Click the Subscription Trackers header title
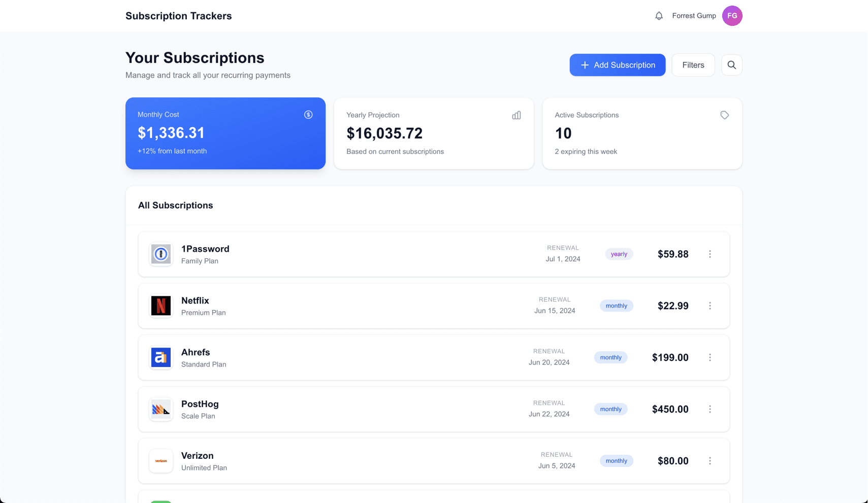This screenshot has height=503, width=868. (x=178, y=16)
